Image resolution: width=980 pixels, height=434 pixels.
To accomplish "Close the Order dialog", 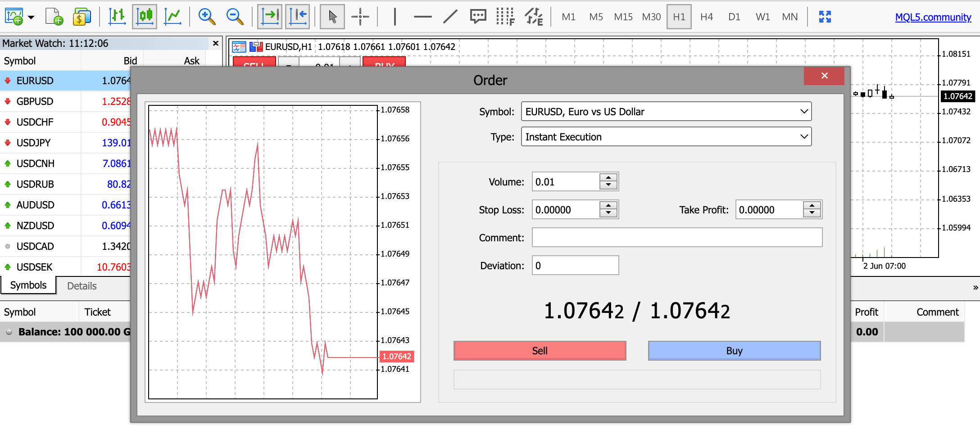I will point(824,76).
